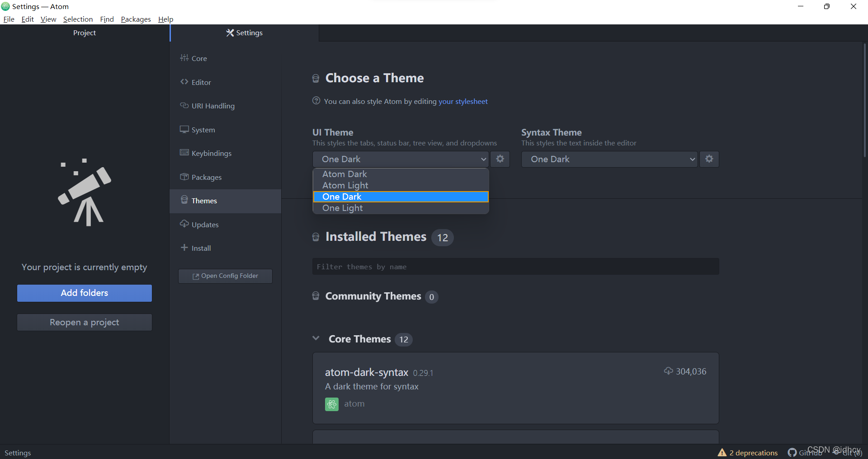Open the Selection menu
This screenshot has height=459, width=868.
pos(78,19)
